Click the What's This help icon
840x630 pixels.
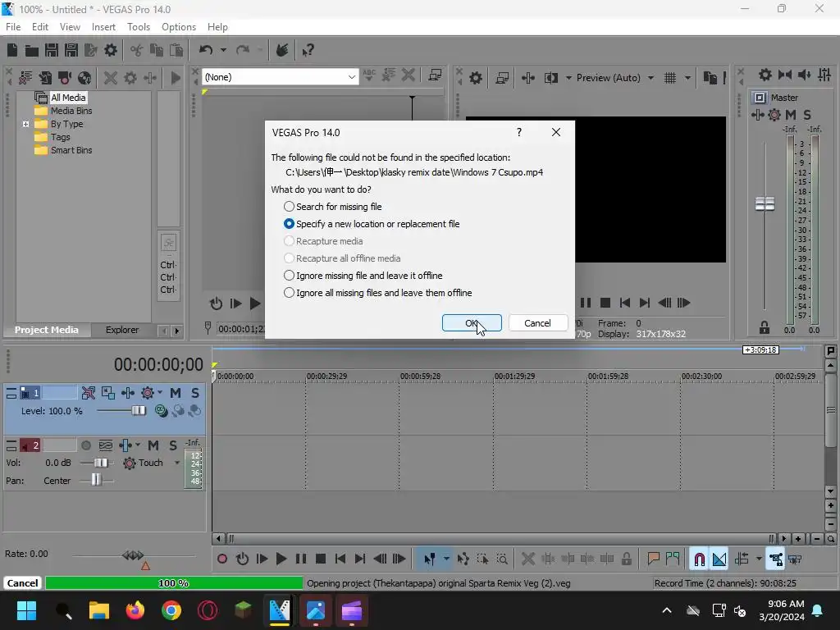(x=308, y=50)
